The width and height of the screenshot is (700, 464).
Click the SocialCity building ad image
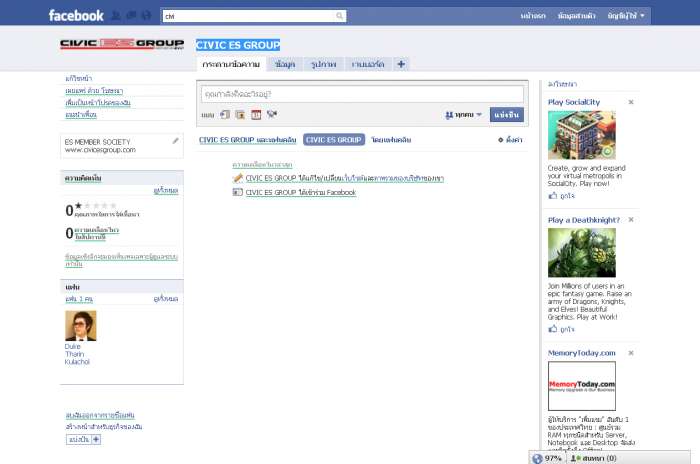pos(582,135)
